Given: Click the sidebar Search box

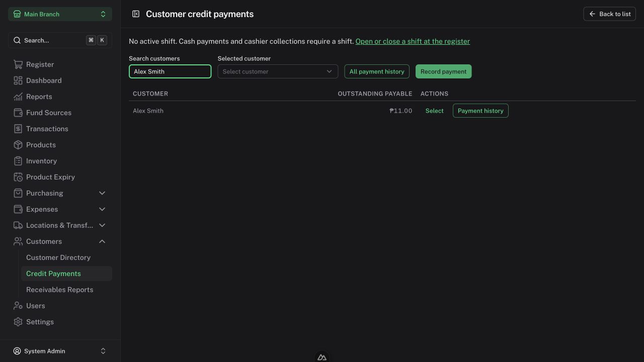Looking at the screenshot, I should [x=60, y=40].
